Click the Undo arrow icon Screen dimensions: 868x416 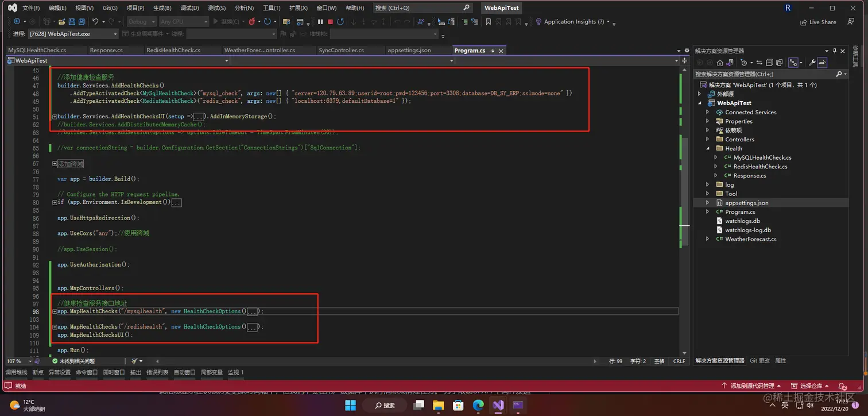(x=95, y=21)
